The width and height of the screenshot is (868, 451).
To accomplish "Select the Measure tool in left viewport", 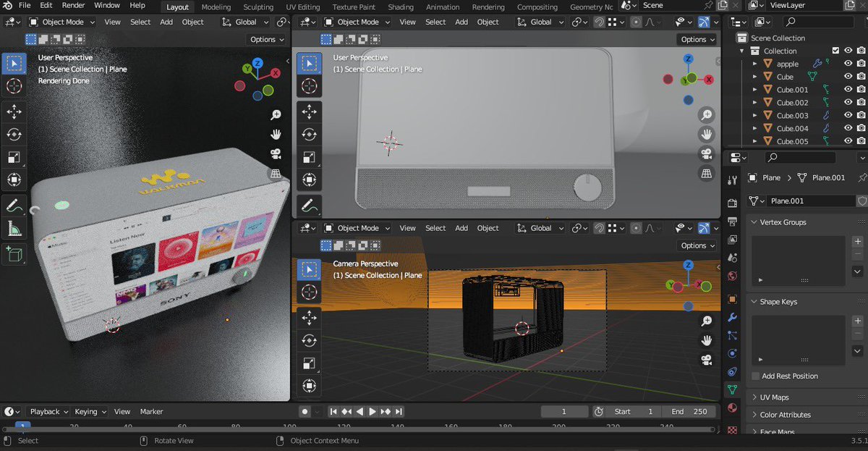I will coord(14,229).
